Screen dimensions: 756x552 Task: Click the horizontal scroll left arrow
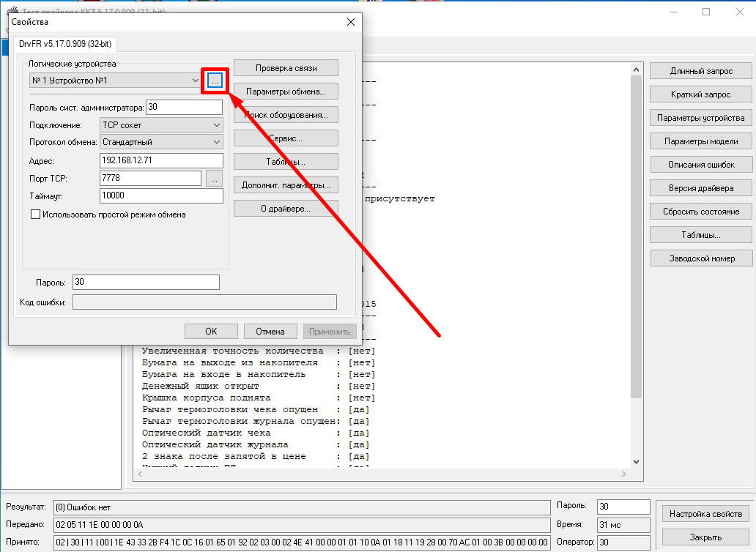pos(141,474)
